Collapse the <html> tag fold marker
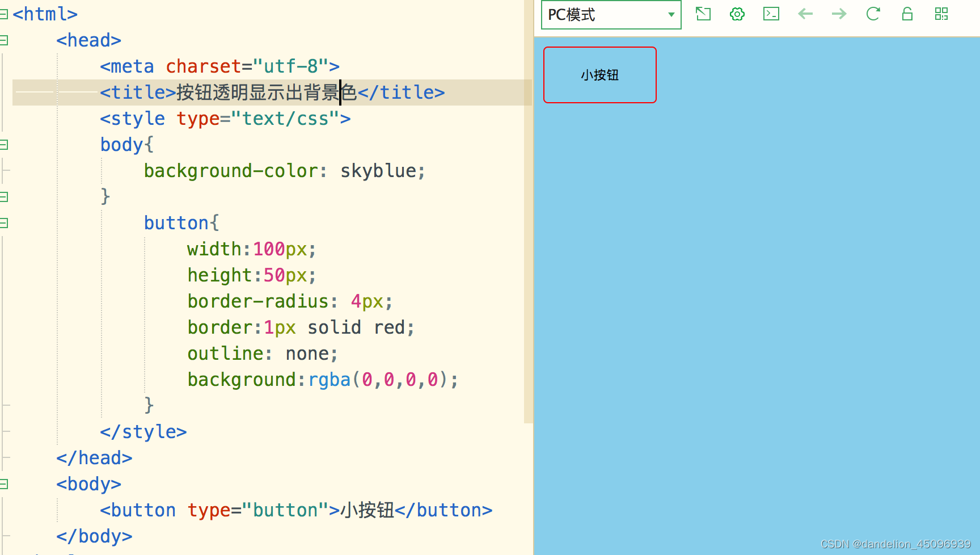 (3, 14)
